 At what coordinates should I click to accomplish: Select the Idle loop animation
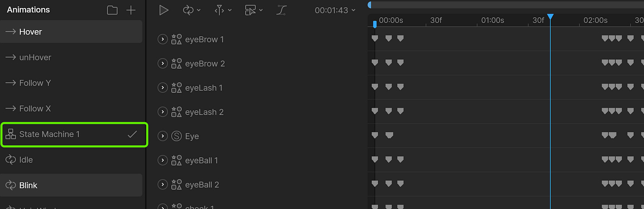click(71, 159)
